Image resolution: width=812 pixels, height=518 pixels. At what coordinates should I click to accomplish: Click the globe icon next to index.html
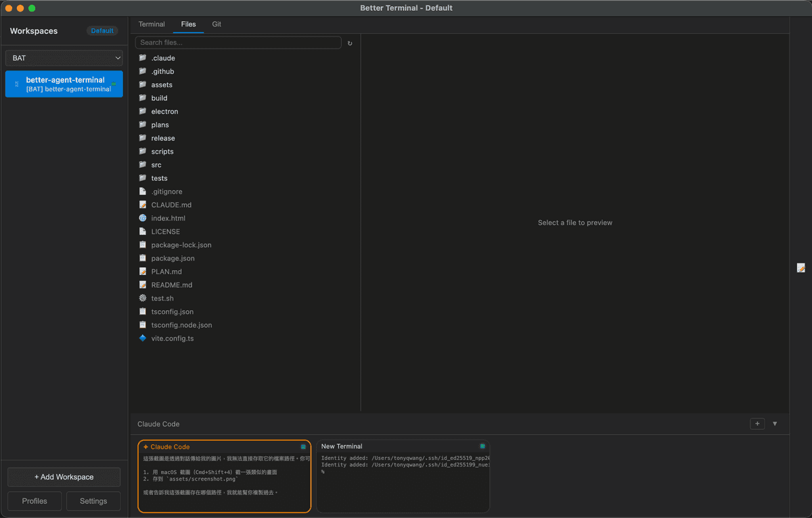pyautogui.click(x=143, y=218)
